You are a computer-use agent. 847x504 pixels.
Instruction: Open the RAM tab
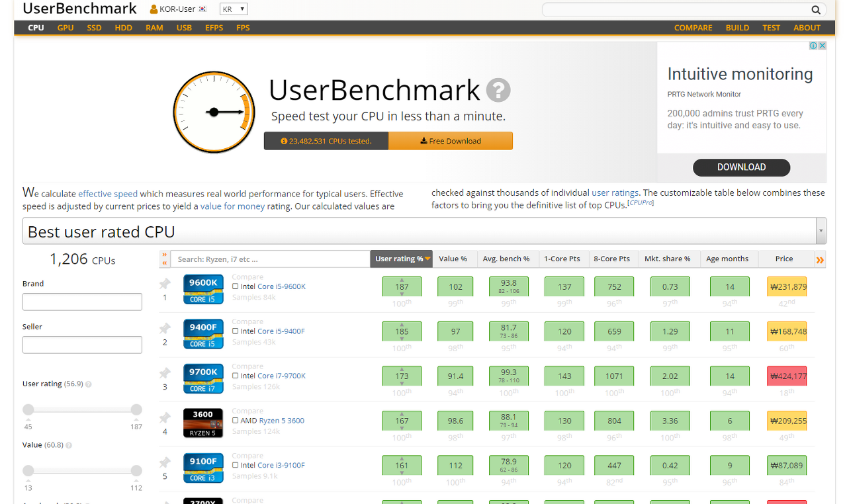[x=154, y=28]
